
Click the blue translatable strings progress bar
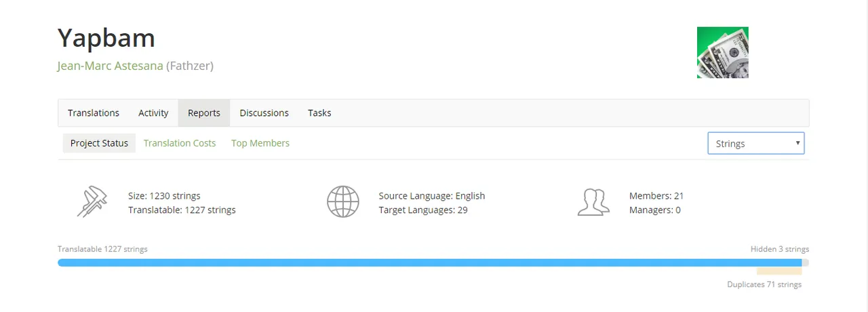[x=430, y=262]
